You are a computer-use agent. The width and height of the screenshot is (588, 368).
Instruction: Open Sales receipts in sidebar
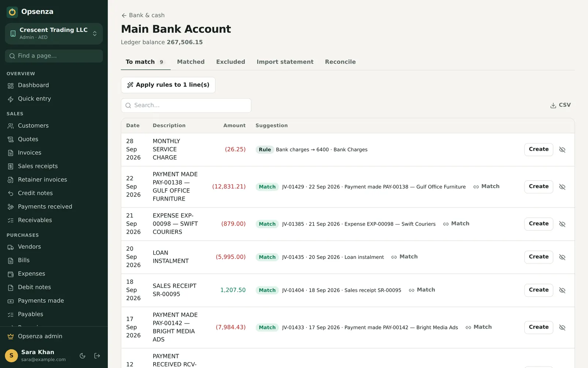[54, 166]
